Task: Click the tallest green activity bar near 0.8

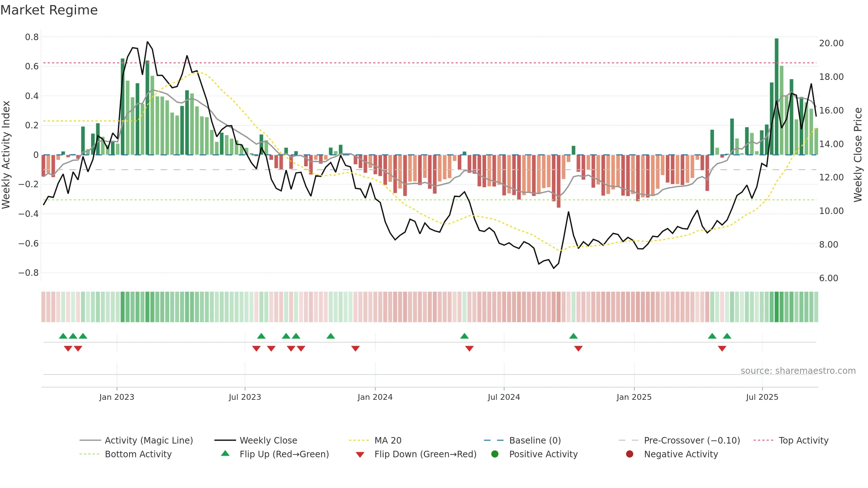Action: (776, 97)
